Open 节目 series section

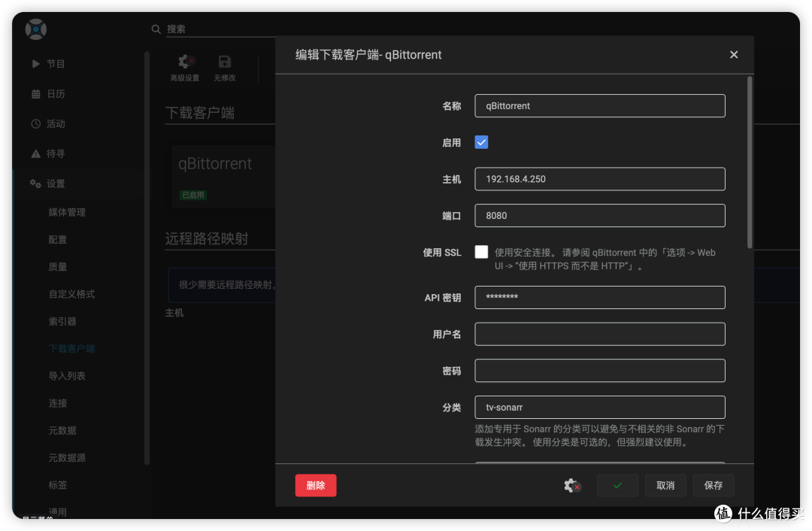56,64
